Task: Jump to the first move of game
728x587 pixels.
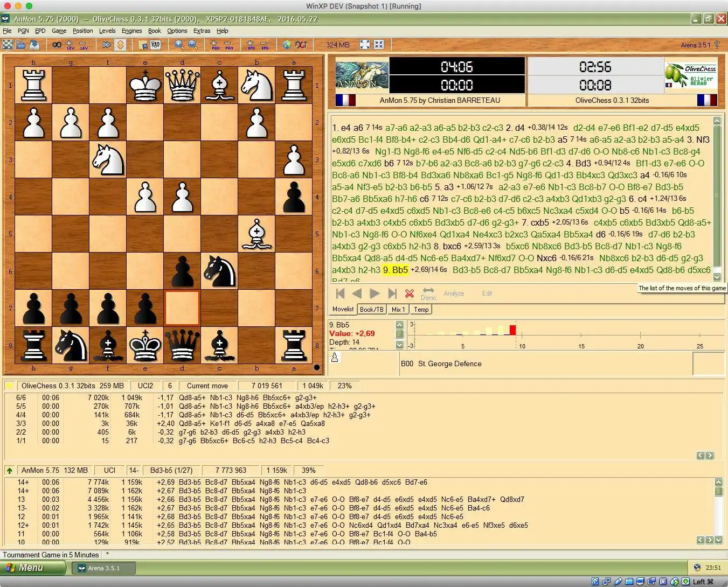Action: pos(340,293)
